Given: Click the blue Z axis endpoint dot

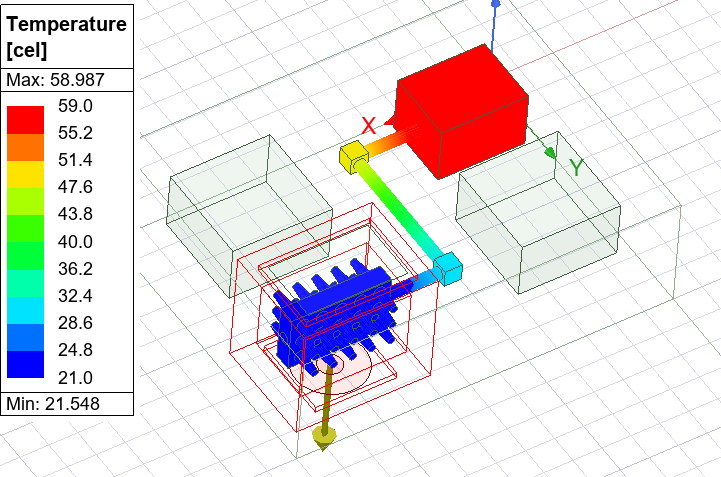Looking at the screenshot, I should 496,4.
